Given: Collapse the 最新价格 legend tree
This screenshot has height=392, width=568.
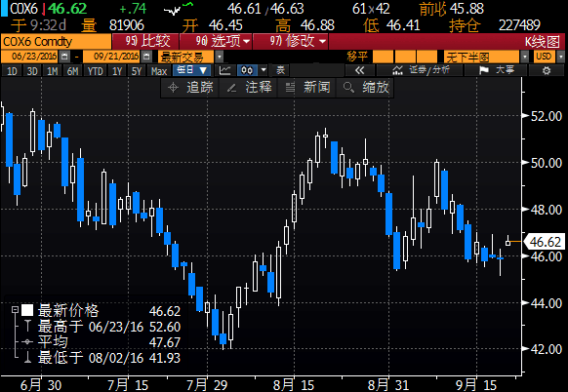Looking at the screenshot, I should 15,310.
